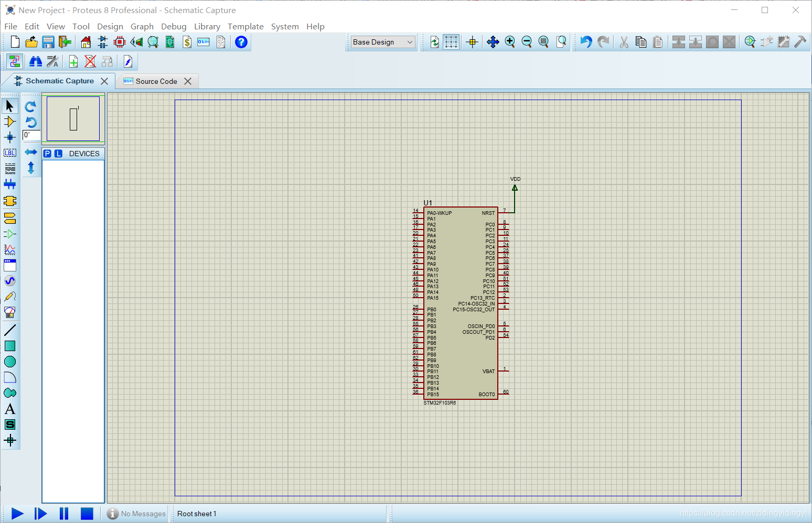Add a new root sheet

pyautogui.click(x=73, y=62)
